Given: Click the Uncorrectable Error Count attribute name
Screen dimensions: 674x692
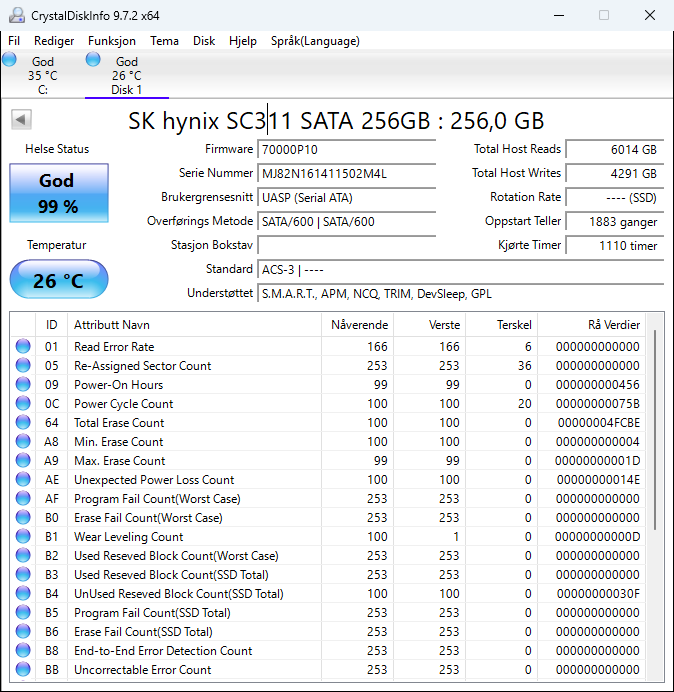Looking at the screenshot, I should click(143, 669).
